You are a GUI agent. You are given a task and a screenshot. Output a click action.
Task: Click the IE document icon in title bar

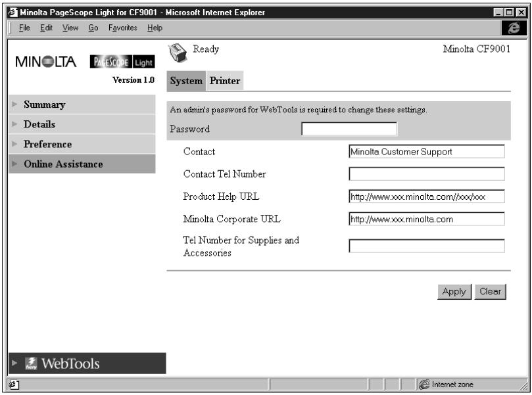coord(13,12)
